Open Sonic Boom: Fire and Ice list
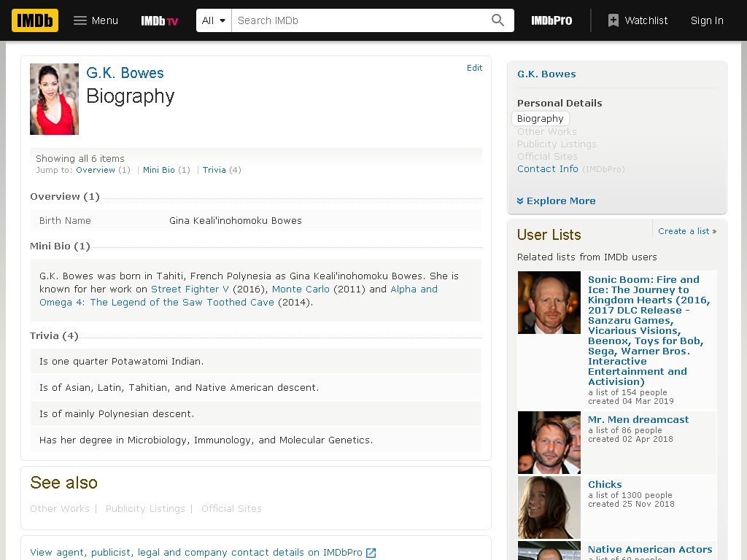747x560 pixels. pos(649,330)
